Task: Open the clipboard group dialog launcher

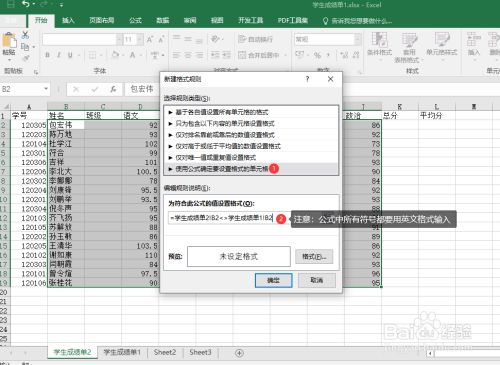Action: point(36,72)
